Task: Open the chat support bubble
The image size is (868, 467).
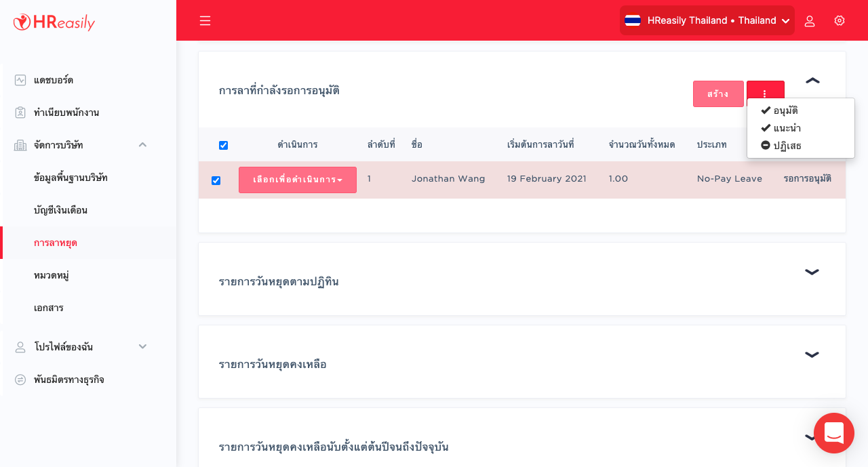Action: (x=834, y=433)
